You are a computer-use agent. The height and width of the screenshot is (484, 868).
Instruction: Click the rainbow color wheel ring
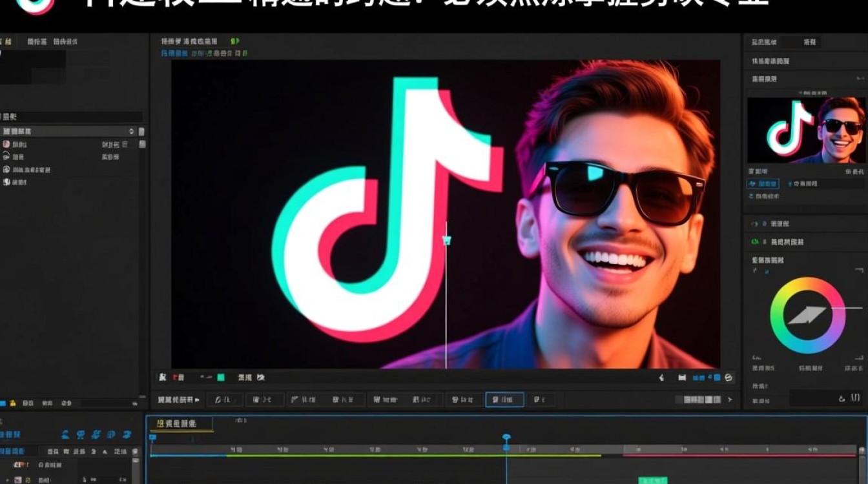point(808,284)
